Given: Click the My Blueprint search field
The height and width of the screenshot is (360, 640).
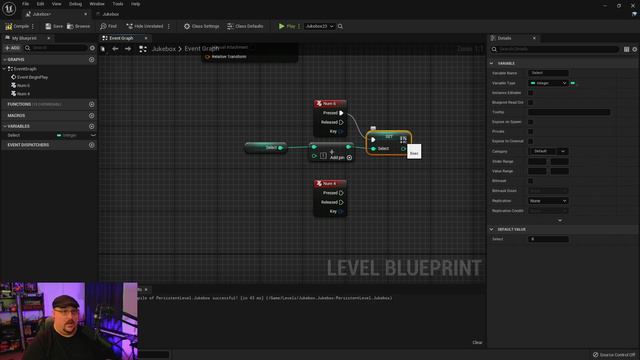Looking at the screenshot, I should click(x=56, y=48).
